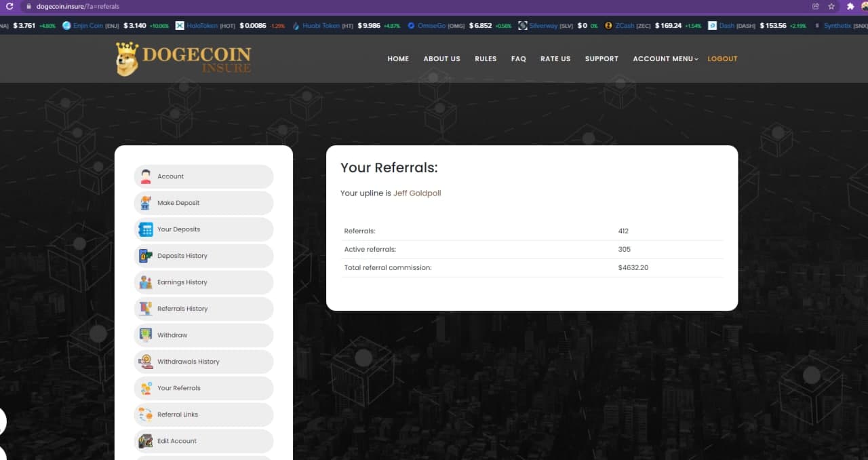Click the Deposits History icon

146,256
